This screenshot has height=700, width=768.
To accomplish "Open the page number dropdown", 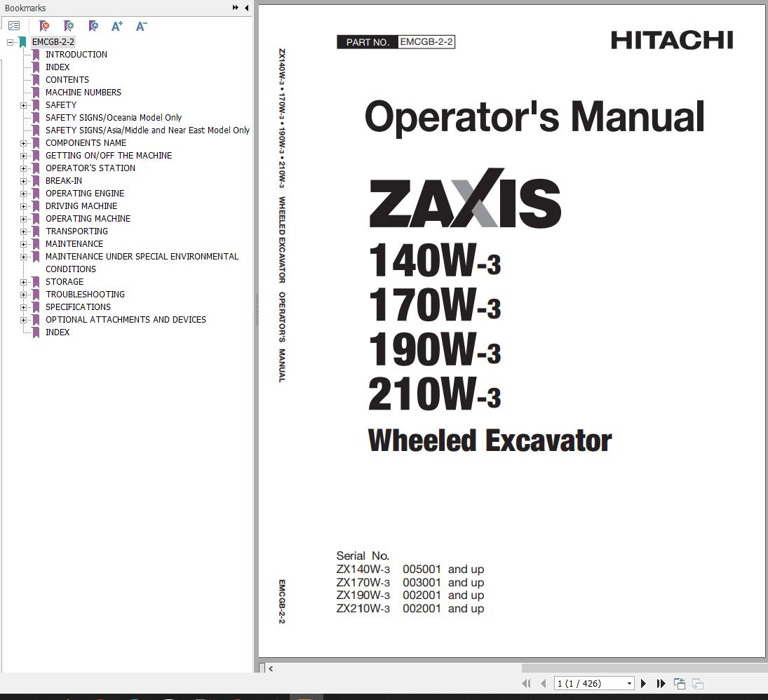I will point(629,683).
